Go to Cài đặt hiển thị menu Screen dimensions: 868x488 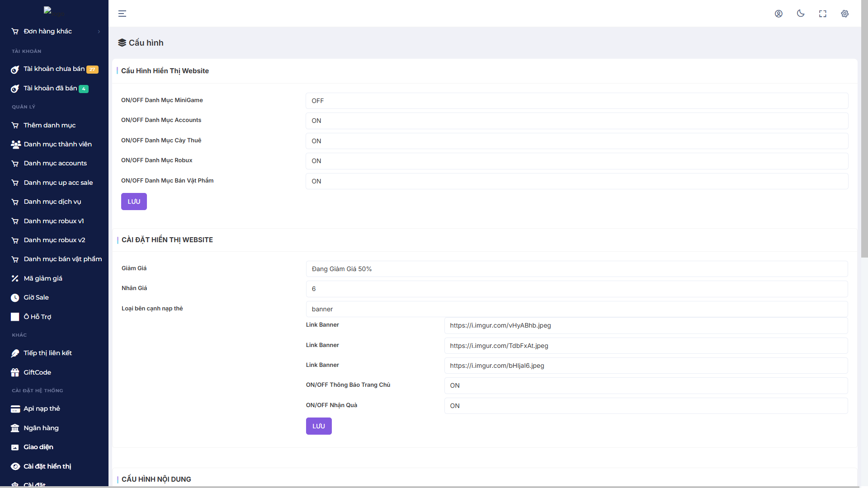(x=47, y=466)
